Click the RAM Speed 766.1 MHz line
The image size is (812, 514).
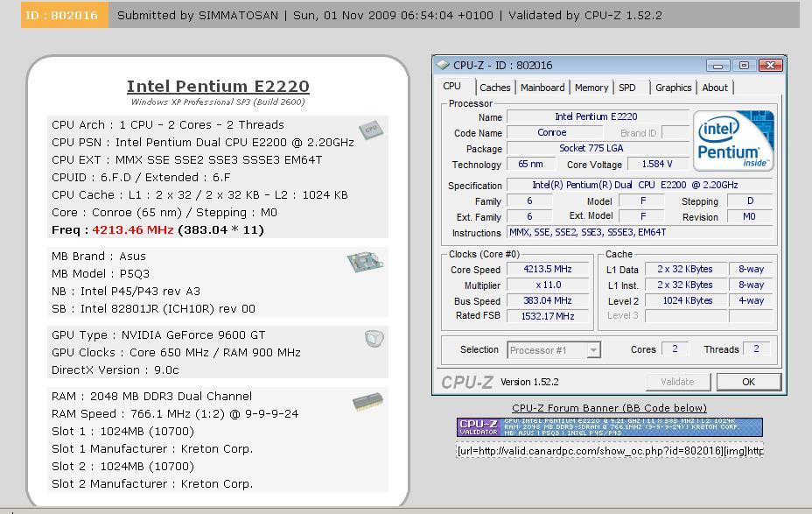(175, 414)
